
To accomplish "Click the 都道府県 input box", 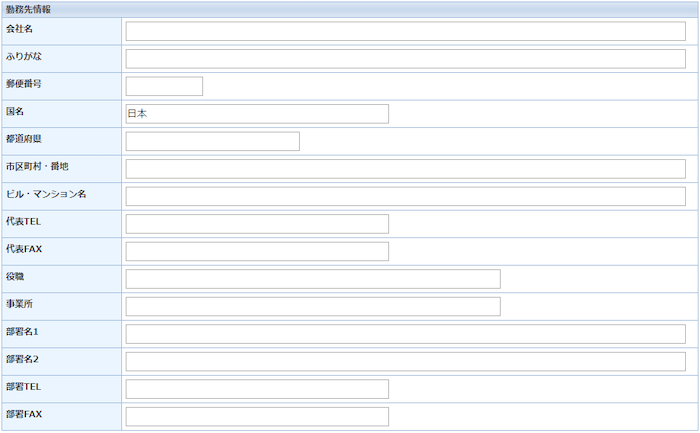I will click(x=212, y=141).
